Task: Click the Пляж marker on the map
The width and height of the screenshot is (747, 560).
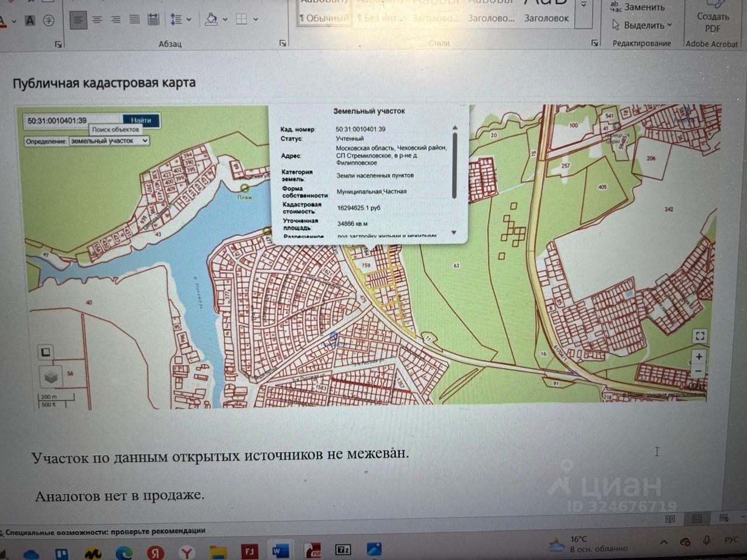Action: (x=245, y=188)
